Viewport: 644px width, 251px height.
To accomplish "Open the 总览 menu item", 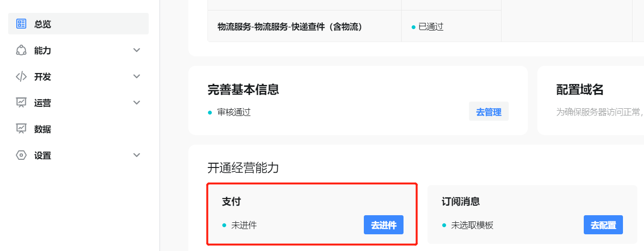I will [x=78, y=24].
